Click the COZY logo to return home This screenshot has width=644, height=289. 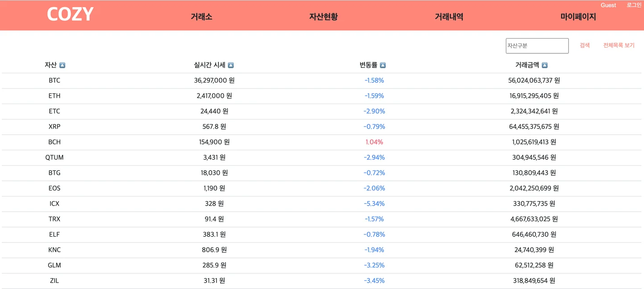(70, 14)
